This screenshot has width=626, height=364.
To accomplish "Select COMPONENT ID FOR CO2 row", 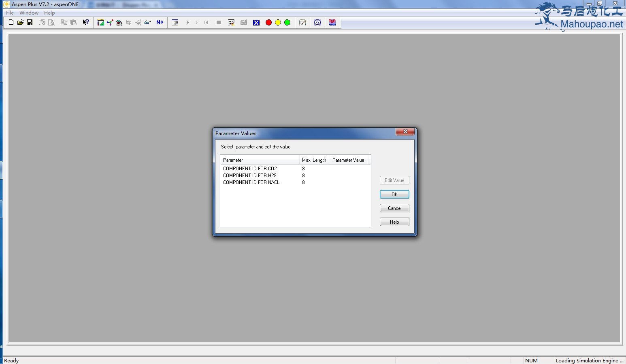I will pos(295,169).
